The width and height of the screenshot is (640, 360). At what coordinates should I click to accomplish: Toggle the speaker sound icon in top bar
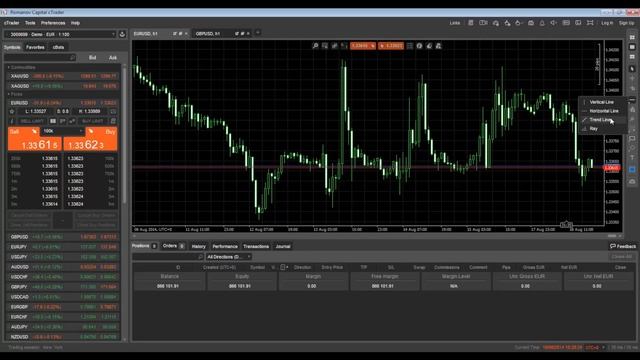[x=553, y=23]
